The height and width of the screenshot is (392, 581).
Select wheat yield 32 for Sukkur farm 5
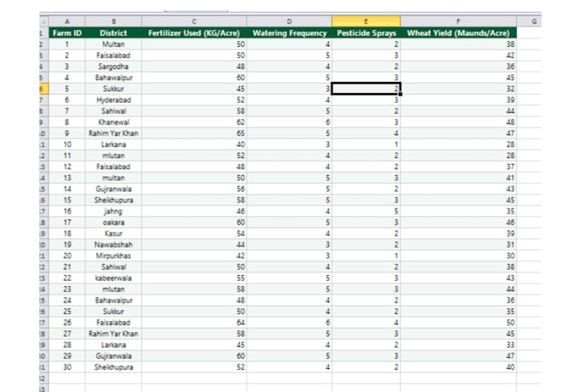(458, 89)
